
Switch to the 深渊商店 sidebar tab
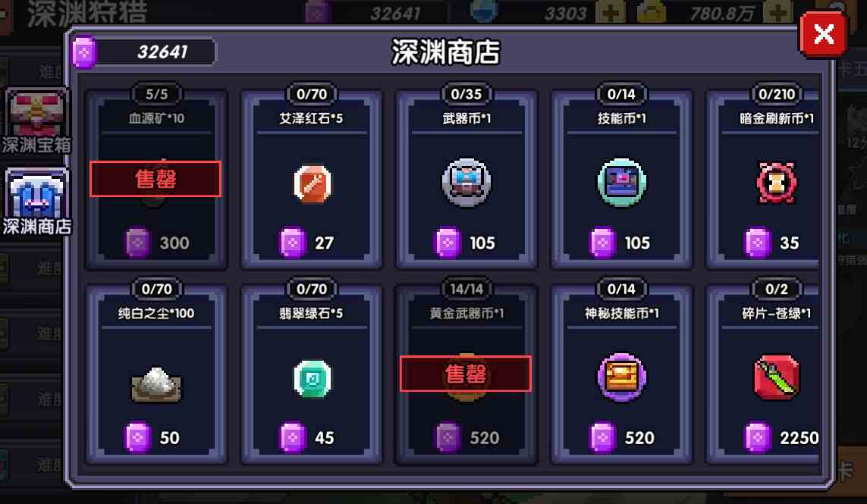pyautogui.click(x=36, y=202)
